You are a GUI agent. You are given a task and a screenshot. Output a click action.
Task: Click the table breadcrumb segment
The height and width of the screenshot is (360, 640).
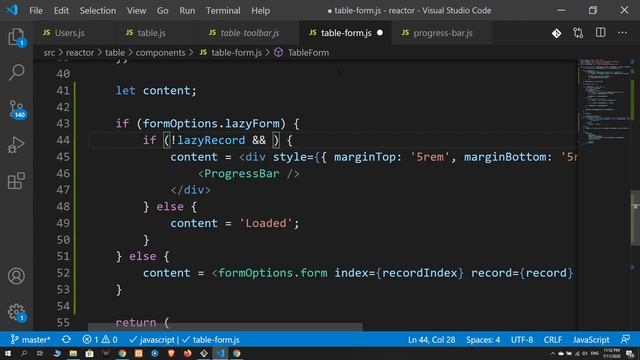115,53
